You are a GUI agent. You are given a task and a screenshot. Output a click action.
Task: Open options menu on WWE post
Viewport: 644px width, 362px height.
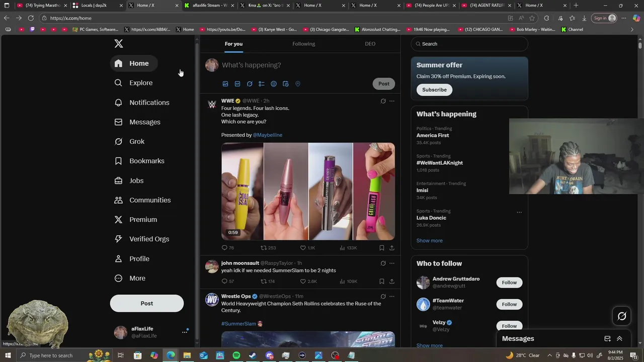392,101
